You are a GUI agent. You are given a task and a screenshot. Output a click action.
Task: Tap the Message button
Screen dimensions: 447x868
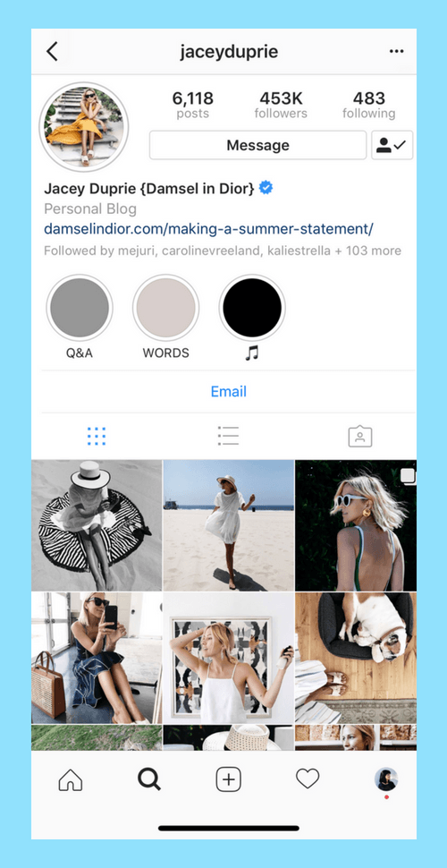pyautogui.click(x=257, y=145)
